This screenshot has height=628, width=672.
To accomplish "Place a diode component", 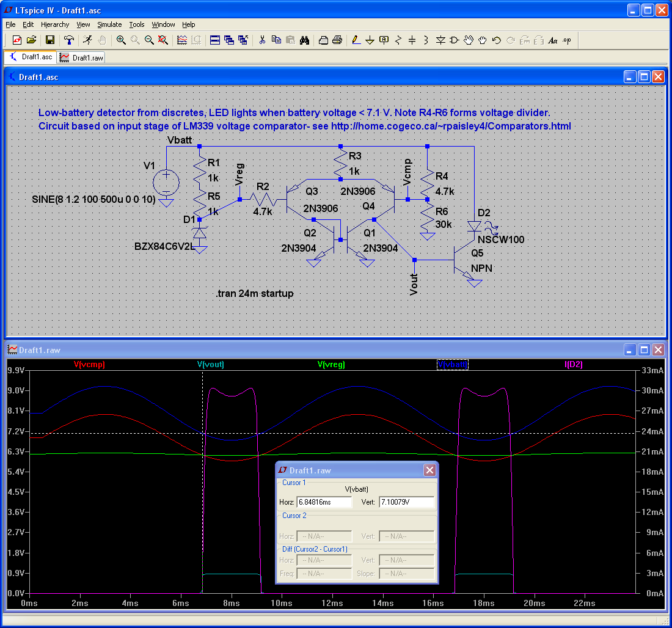I will click(442, 40).
